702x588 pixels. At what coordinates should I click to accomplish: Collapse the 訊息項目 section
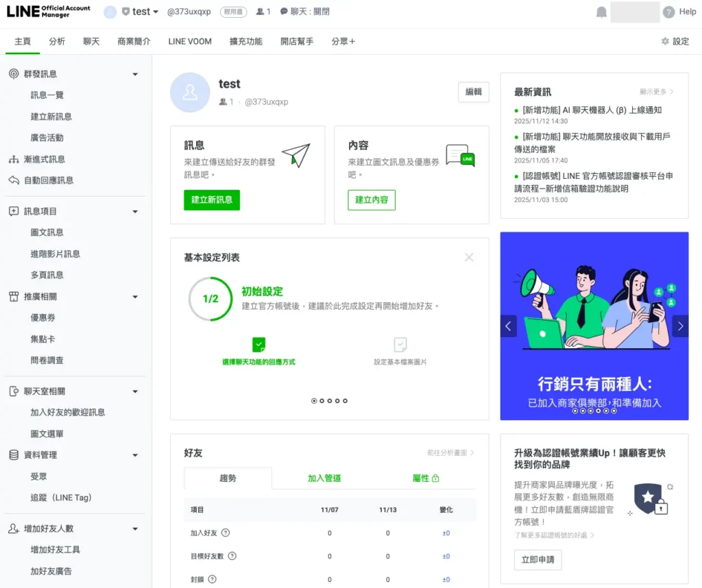click(x=135, y=212)
